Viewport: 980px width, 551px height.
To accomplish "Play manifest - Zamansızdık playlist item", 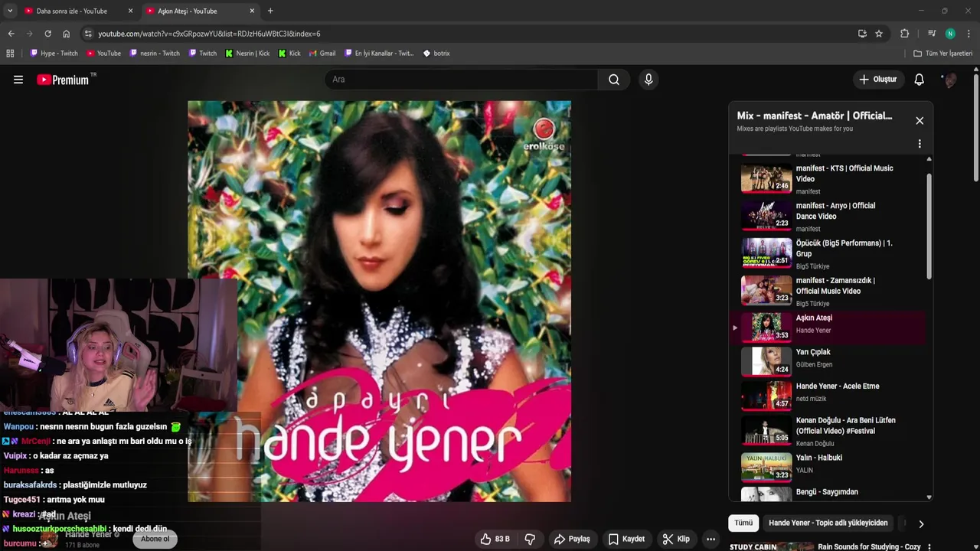I will pos(829,292).
